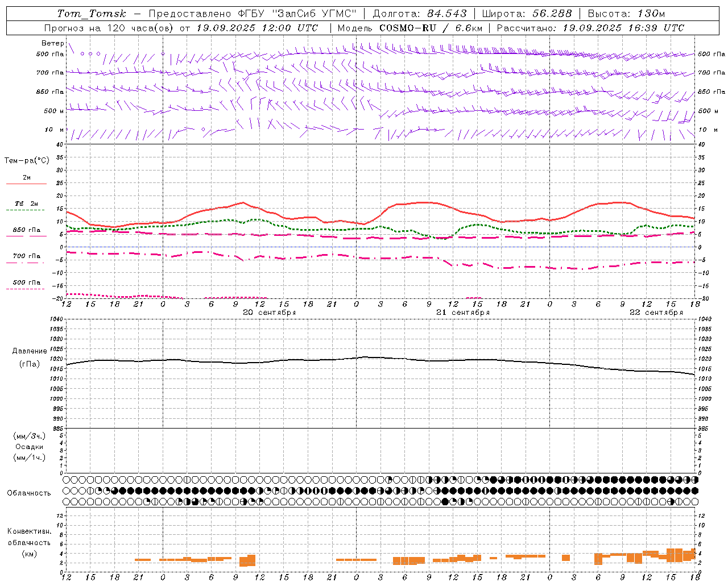Click the Тем-ра(°C) axis title
The width and height of the screenshot is (728, 582).
[27, 160]
